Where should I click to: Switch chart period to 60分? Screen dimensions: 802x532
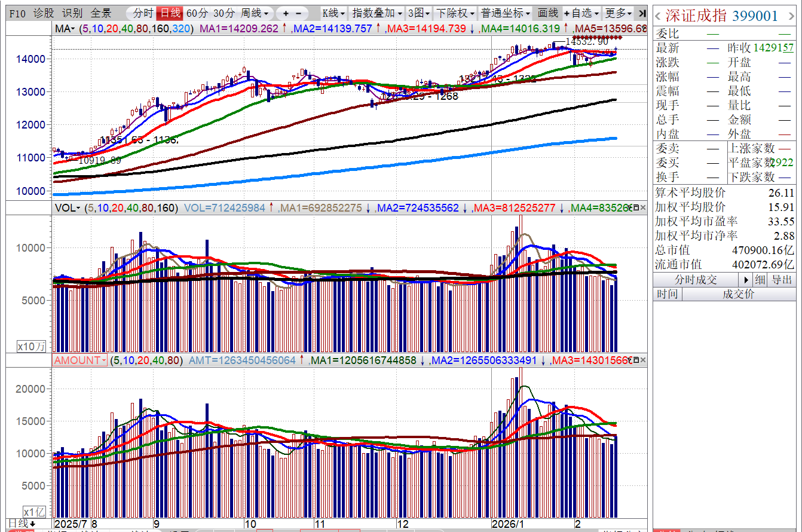point(197,13)
